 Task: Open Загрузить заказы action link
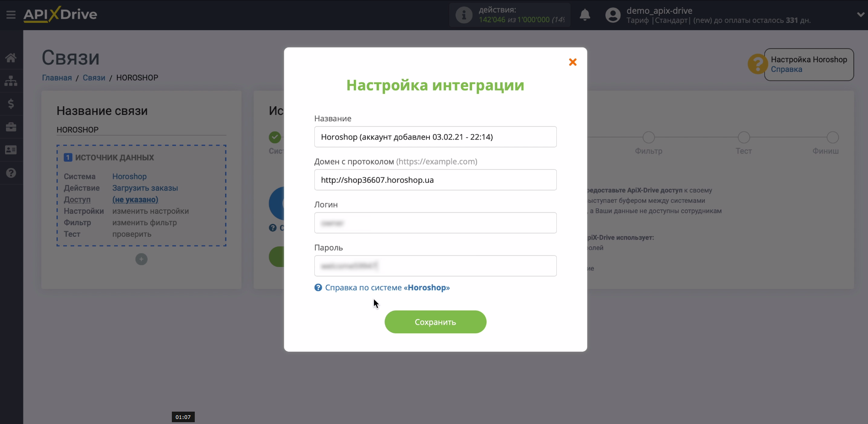click(x=145, y=188)
